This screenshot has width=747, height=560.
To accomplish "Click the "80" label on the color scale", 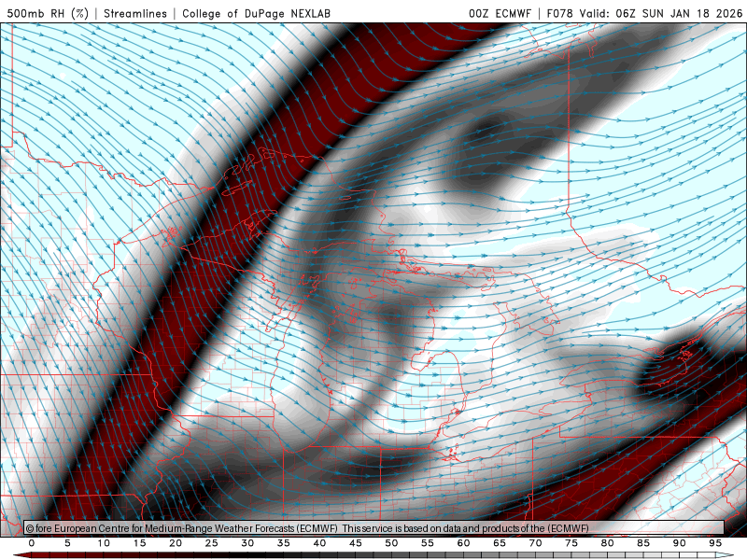I will pyautogui.click(x=607, y=543).
